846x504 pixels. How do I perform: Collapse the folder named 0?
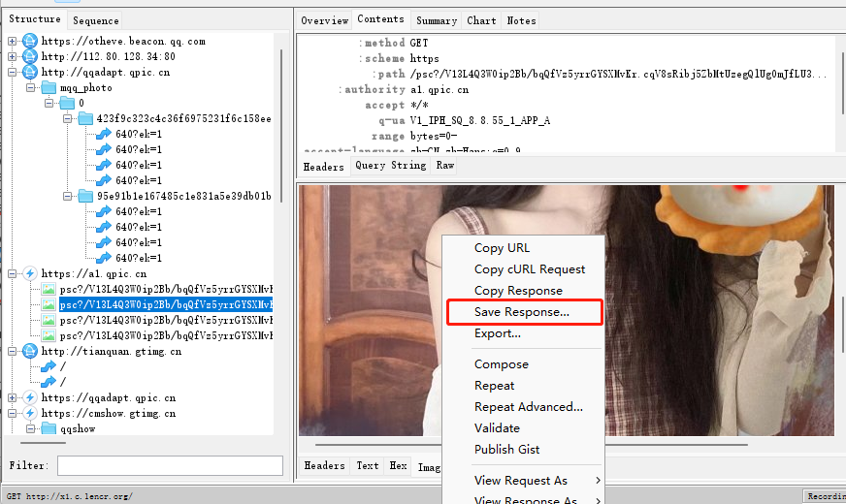[x=49, y=103]
